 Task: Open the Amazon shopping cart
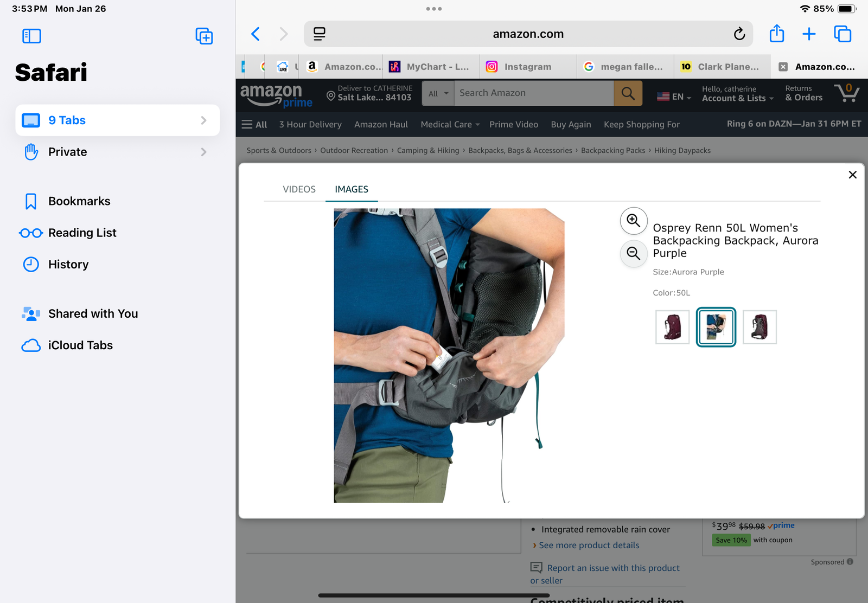(846, 93)
